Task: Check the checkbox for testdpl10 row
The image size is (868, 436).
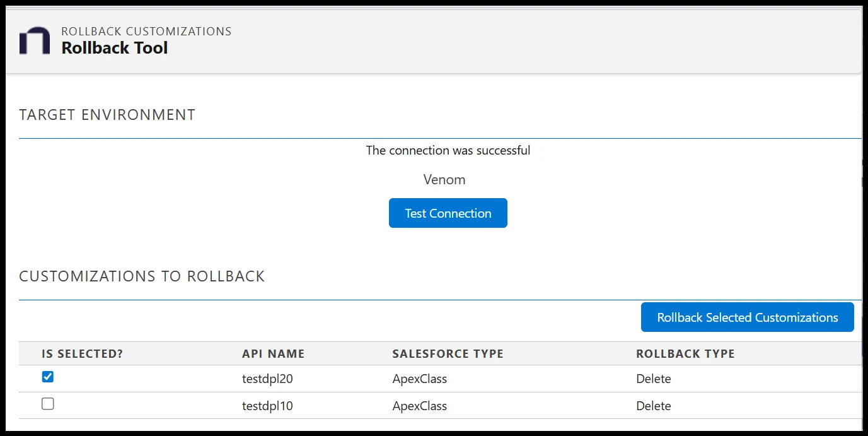Action: (47, 404)
